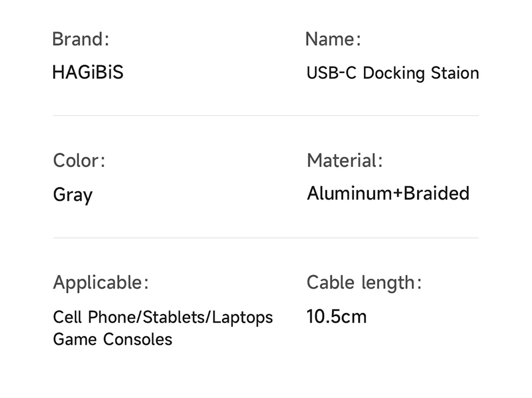Click the "Cable length:" label
Viewport: 532px width, 398px height.
pos(364,282)
